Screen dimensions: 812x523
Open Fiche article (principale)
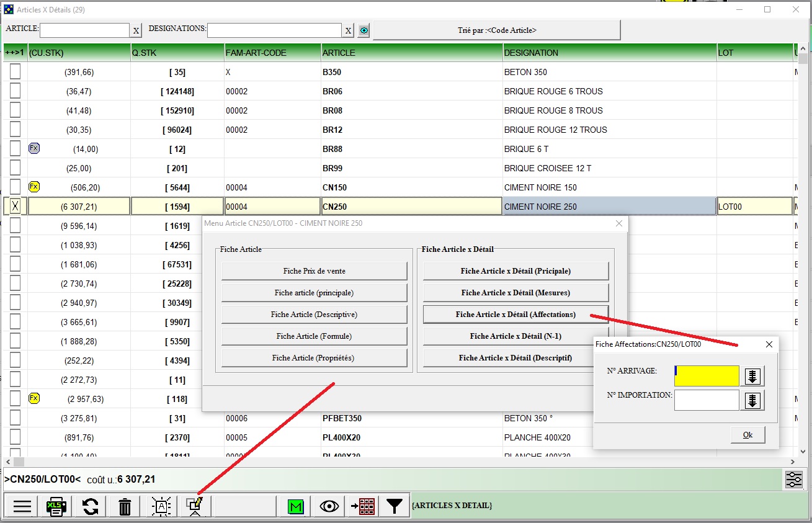click(314, 293)
